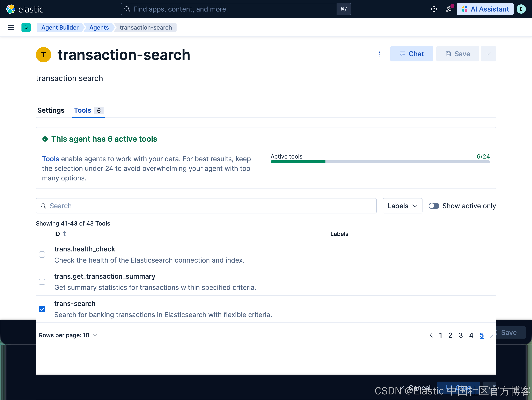Switch to the Settings tab
Viewport: 532px width, 400px height.
click(51, 110)
